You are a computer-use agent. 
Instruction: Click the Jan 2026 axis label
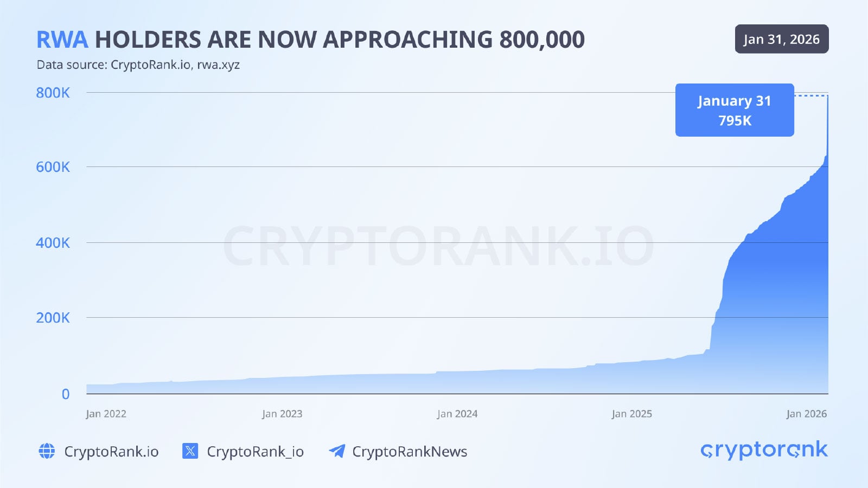pyautogui.click(x=807, y=414)
